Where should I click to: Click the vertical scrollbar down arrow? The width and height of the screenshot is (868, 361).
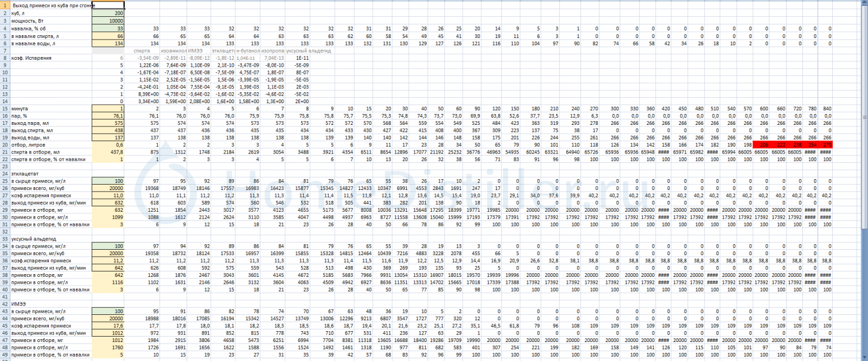tap(864, 358)
